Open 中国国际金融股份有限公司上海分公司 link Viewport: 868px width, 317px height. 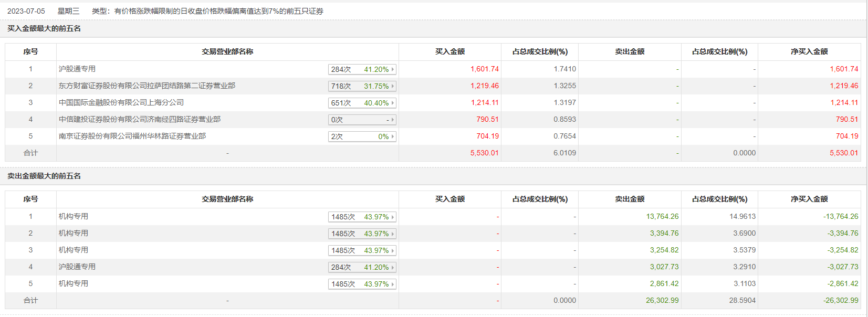point(121,102)
